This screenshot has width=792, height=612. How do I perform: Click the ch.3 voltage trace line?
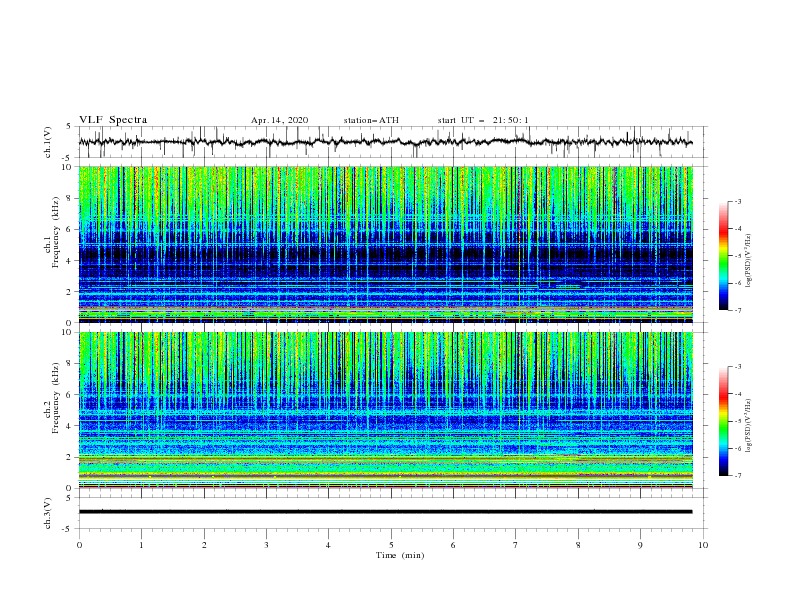point(385,512)
